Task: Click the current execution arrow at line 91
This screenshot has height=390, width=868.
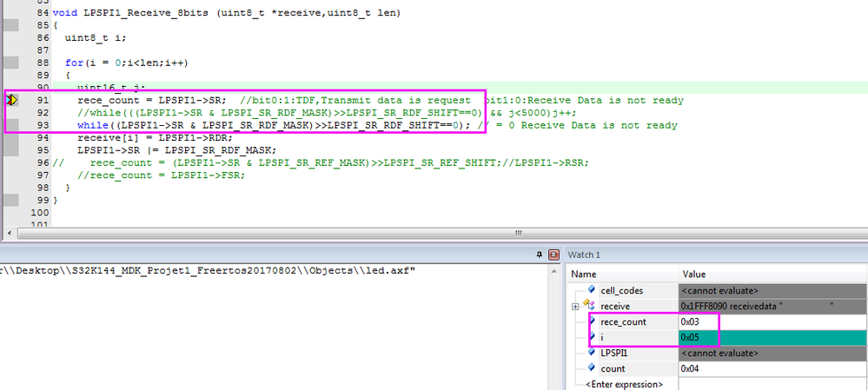Action: (x=11, y=100)
